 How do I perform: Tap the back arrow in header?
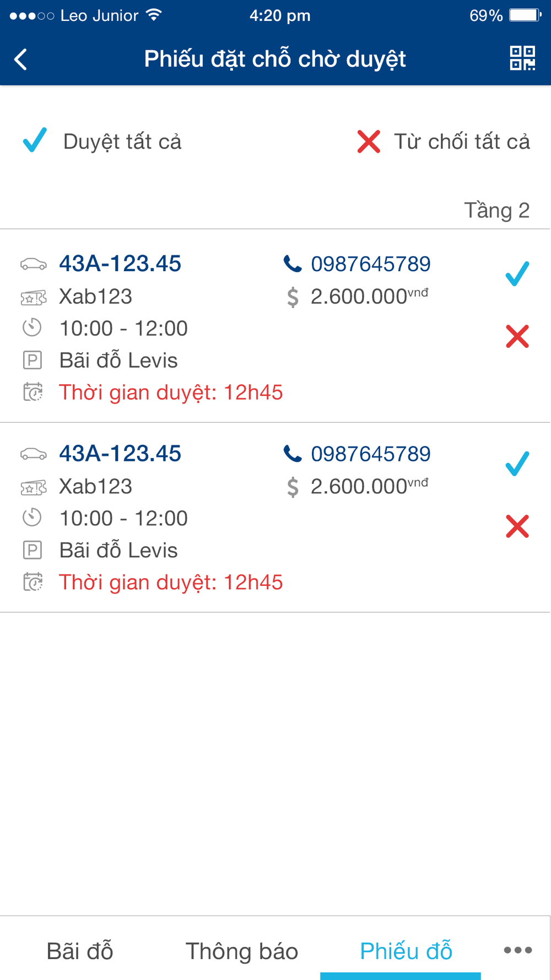click(21, 59)
